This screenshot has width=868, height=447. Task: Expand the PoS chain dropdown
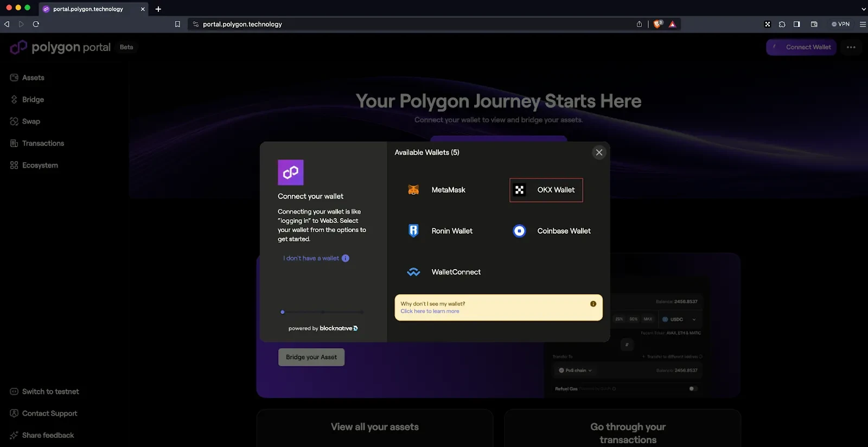(x=575, y=371)
